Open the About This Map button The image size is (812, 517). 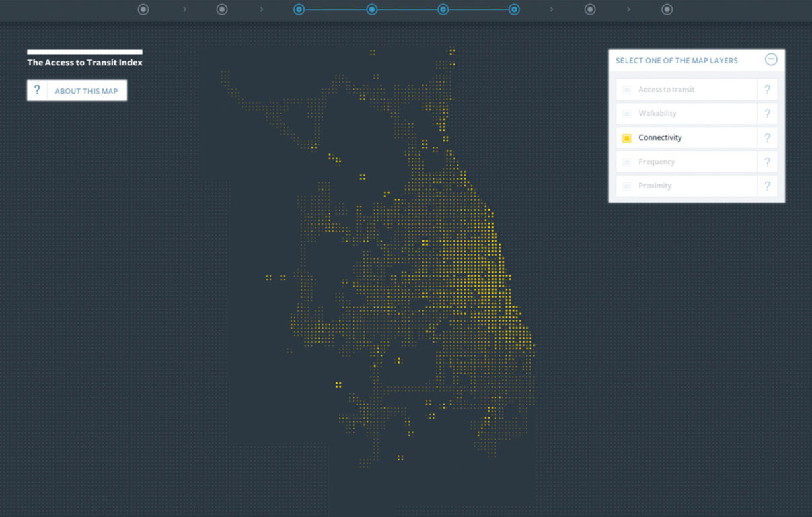(x=77, y=91)
